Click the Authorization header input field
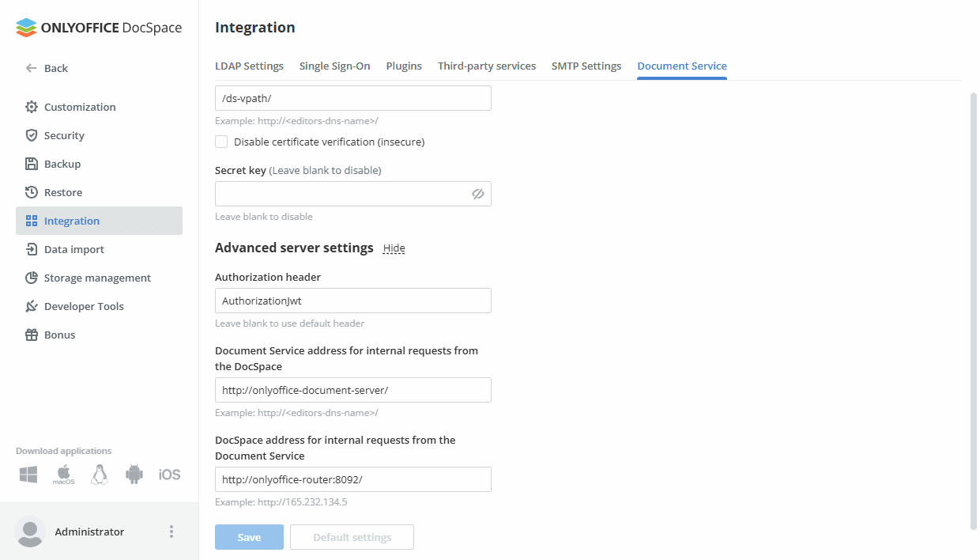This screenshot has height=560, width=980. point(352,301)
